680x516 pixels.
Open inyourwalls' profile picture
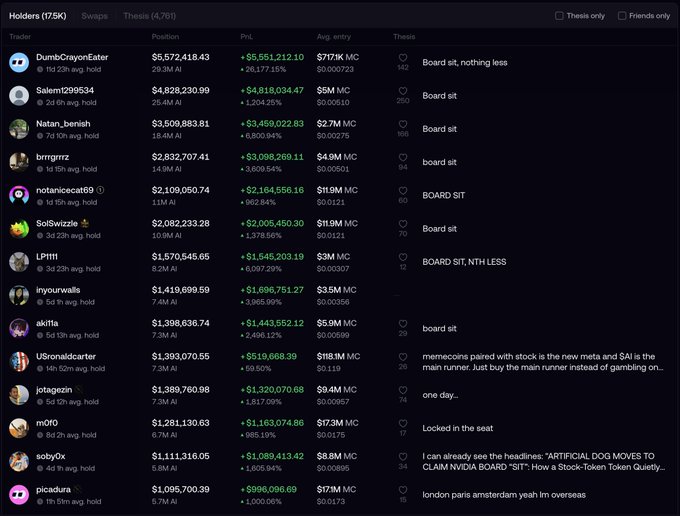(x=19, y=295)
